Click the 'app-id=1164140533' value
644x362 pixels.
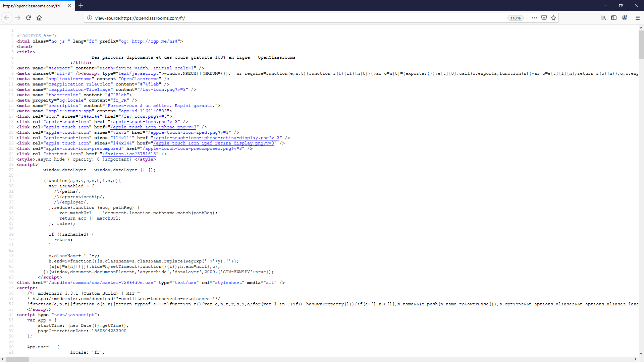pos(144,111)
